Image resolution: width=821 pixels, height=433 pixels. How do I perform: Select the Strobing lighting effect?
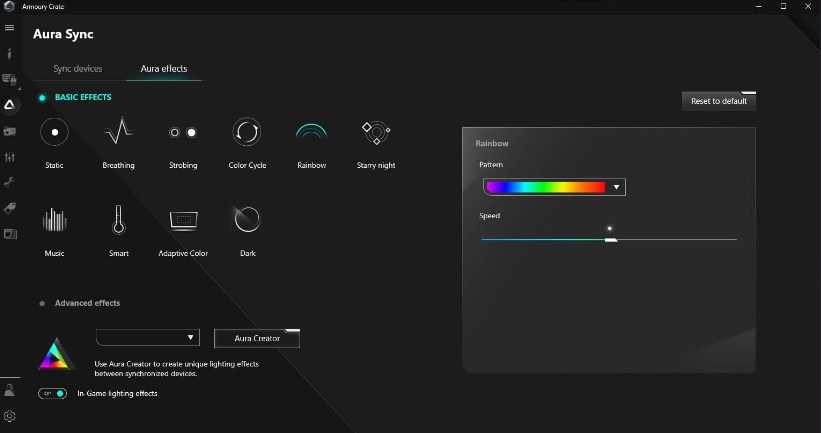click(183, 132)
